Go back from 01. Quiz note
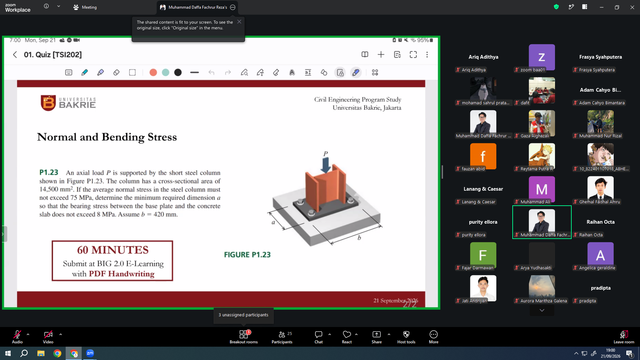 coord(15,55)
